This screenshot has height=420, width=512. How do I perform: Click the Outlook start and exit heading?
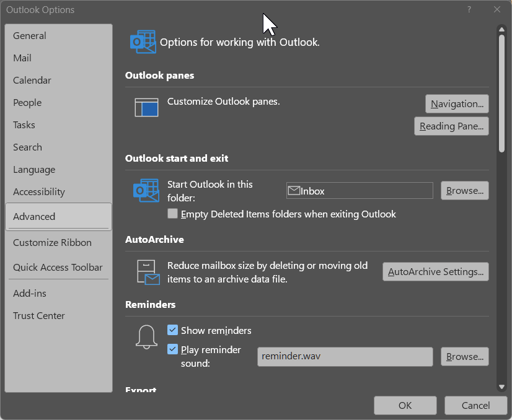pyautogui.click(x=176, y=159)
